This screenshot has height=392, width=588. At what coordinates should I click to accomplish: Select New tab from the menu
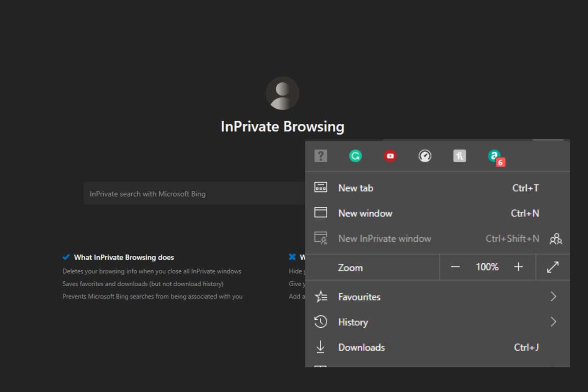(x=438, y=188)
